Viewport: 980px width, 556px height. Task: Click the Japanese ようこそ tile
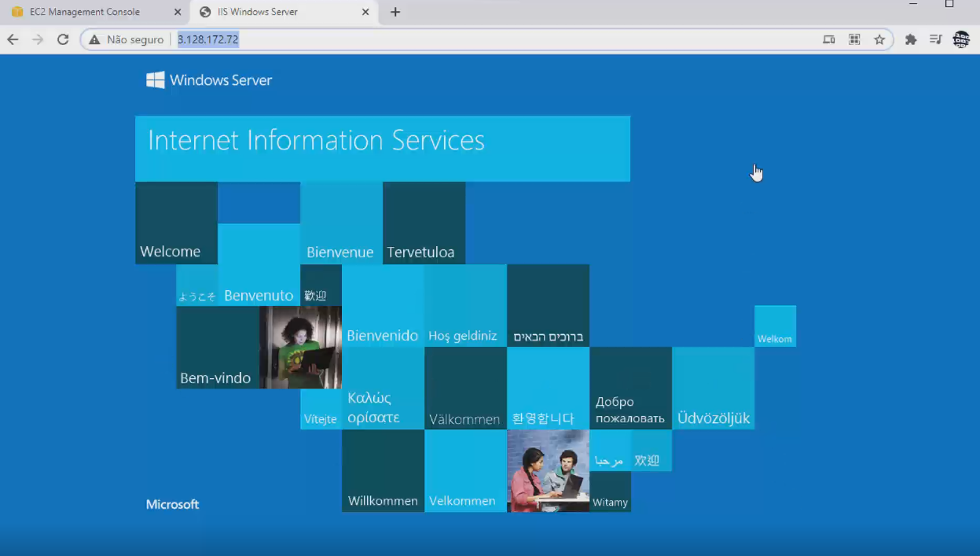(x=196, y=285)
